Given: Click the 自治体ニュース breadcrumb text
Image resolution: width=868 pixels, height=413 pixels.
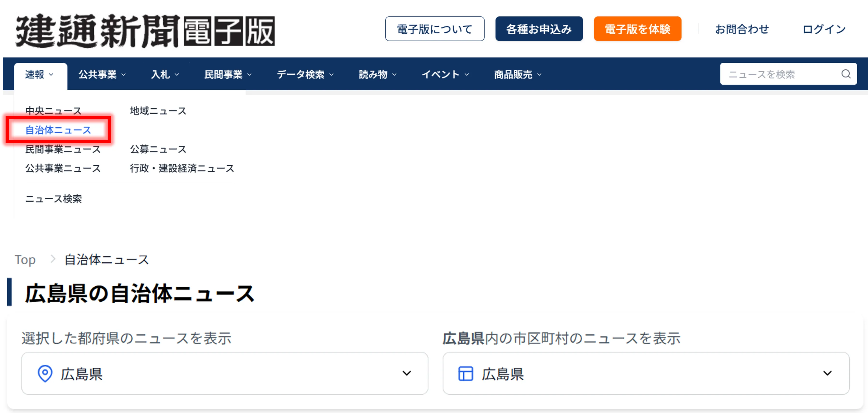Looking at the screenshot, I should click(x=106, y=260).
